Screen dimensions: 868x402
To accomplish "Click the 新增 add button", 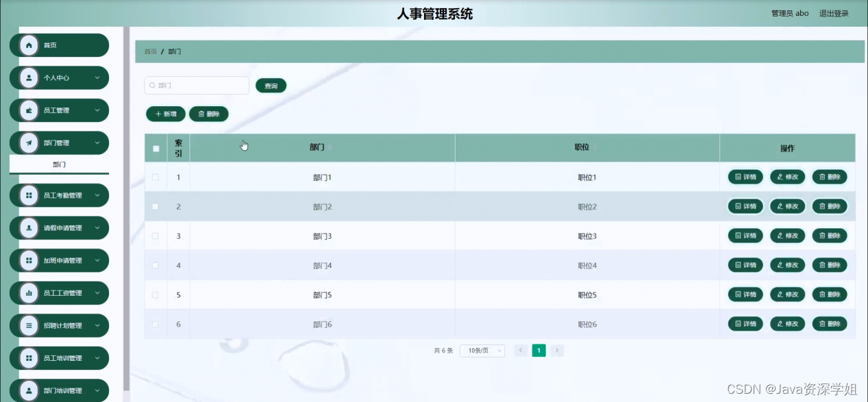I will (x=166, y=114).
